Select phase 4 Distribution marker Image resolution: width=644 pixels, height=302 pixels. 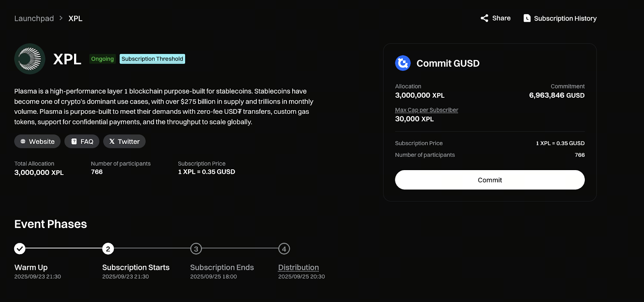click(284, 249)
